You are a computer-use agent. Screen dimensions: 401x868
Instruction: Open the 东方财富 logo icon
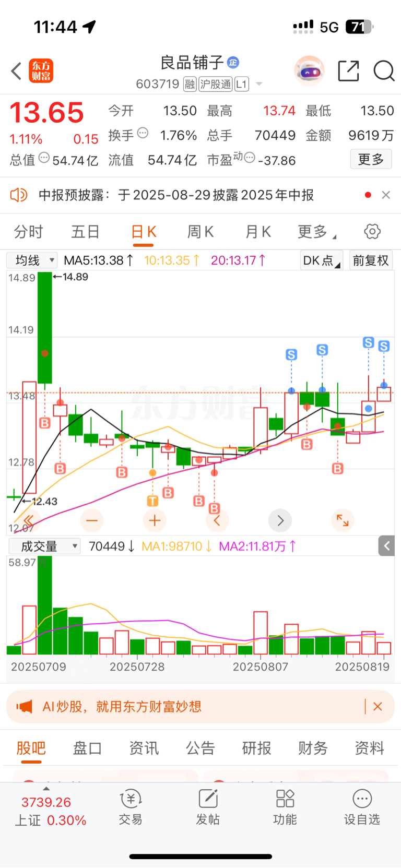[x=41, y=71]
